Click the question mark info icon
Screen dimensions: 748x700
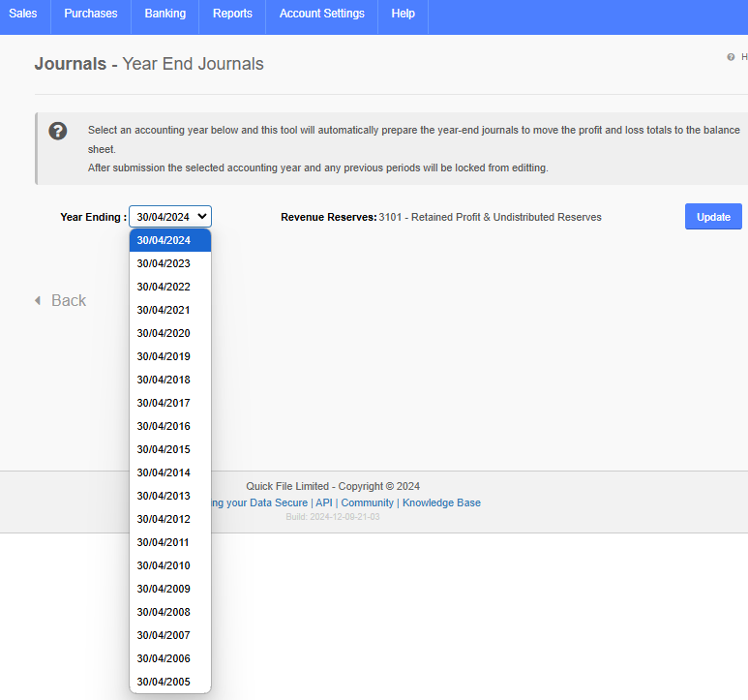(58, 131)
